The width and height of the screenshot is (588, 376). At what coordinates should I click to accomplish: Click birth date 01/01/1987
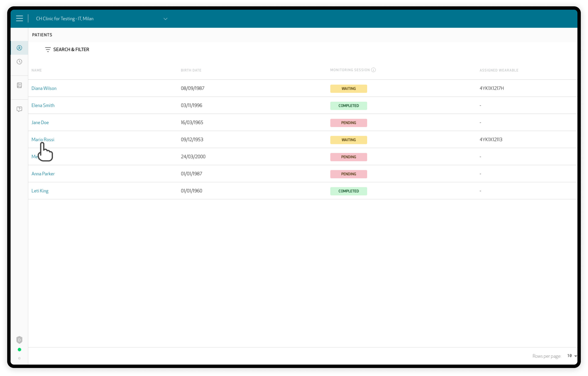pyautogui.click(x=191, y=174)
